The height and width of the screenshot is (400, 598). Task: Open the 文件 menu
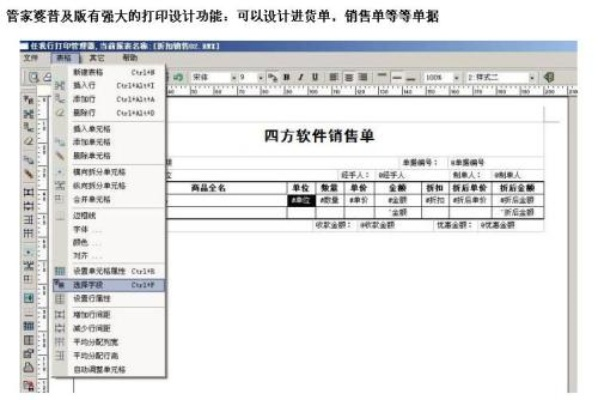point(31,58)
